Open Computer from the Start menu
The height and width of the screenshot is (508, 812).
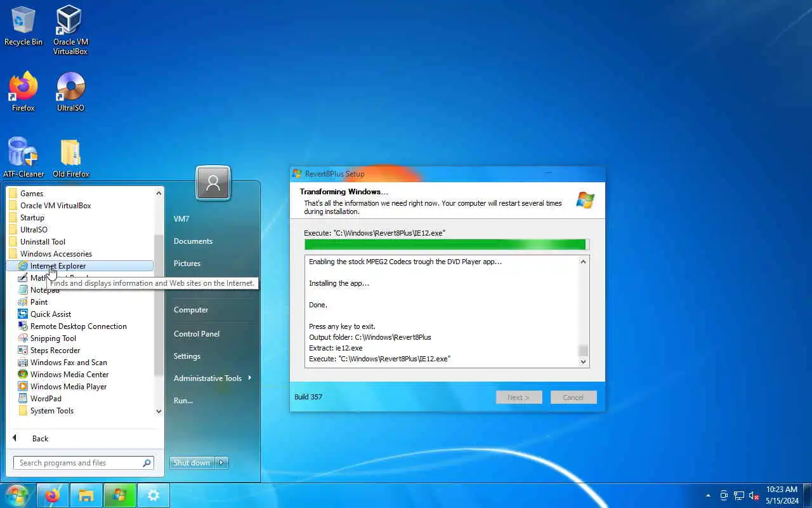191,310
